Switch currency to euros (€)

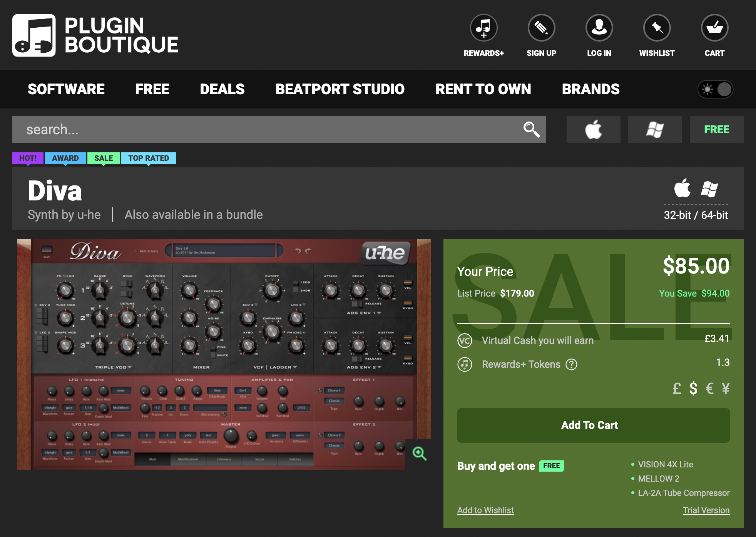[x=709, y=389]
